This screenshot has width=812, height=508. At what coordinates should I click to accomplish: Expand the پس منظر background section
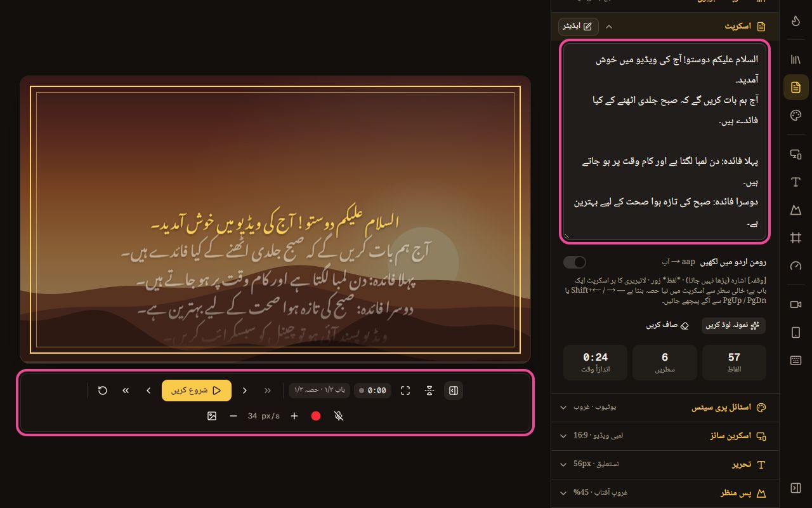[x=665, y=493]
